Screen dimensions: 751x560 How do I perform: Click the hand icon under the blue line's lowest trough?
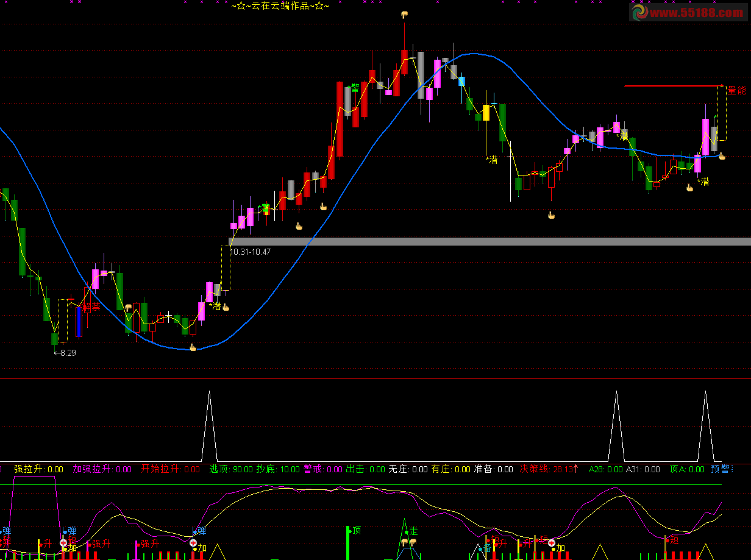(193, 347)
